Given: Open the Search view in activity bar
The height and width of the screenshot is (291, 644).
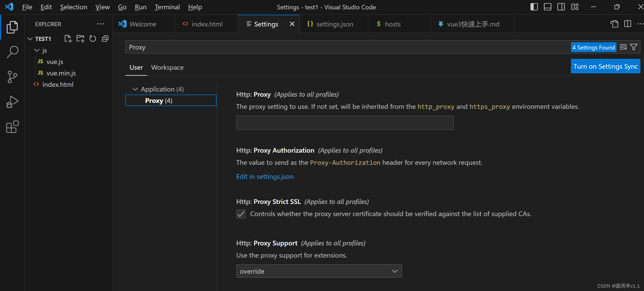Looking at the screenshot, I should tap(12, 52).
